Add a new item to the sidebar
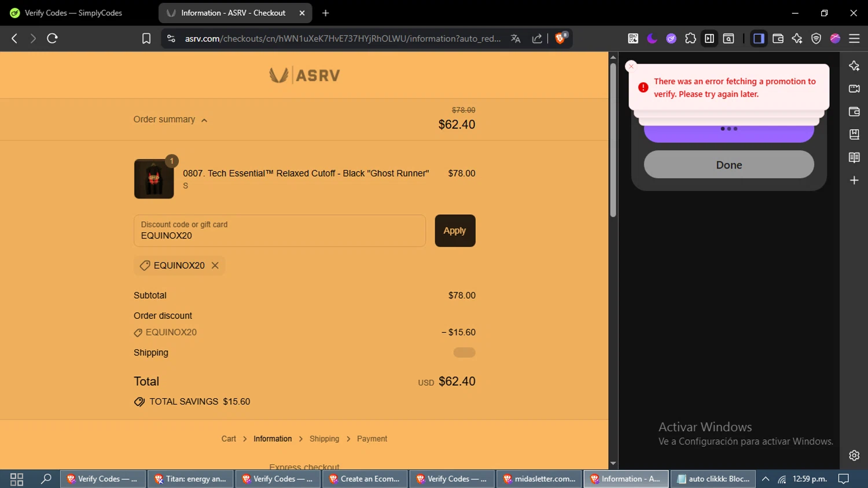Image resolution: width=868 pixels, height=488 pixels. click(854, 180)
